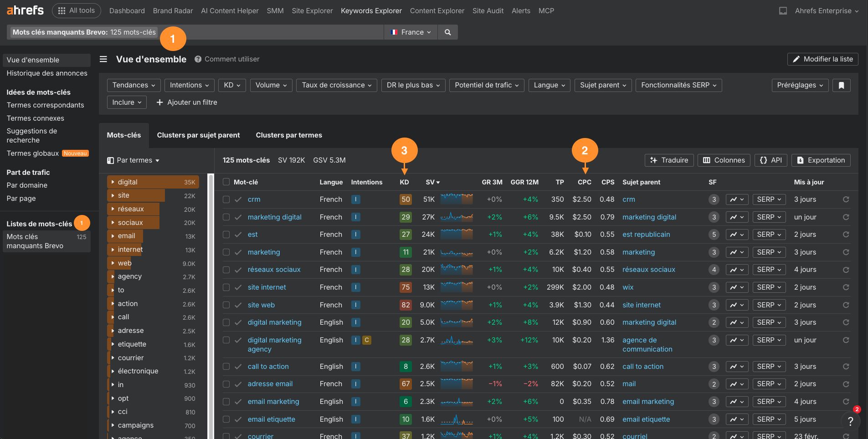The width and height of the screenshot is (868, 439).
Task: Open the help question mark bubble
Action: coord(850,421)
